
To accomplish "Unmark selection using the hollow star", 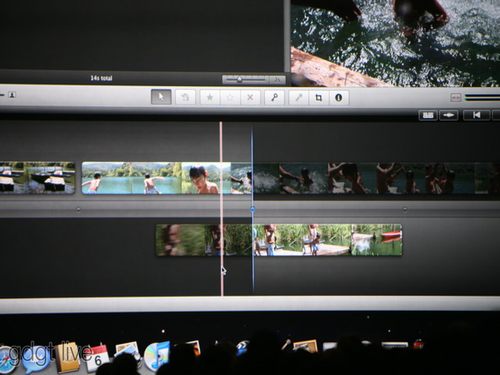I will [x=230, y=97].
